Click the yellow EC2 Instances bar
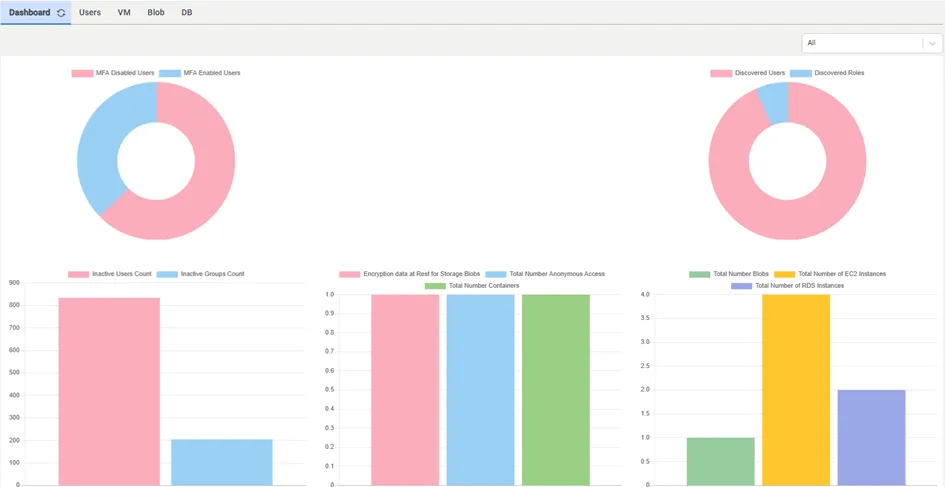 [796, 390]
